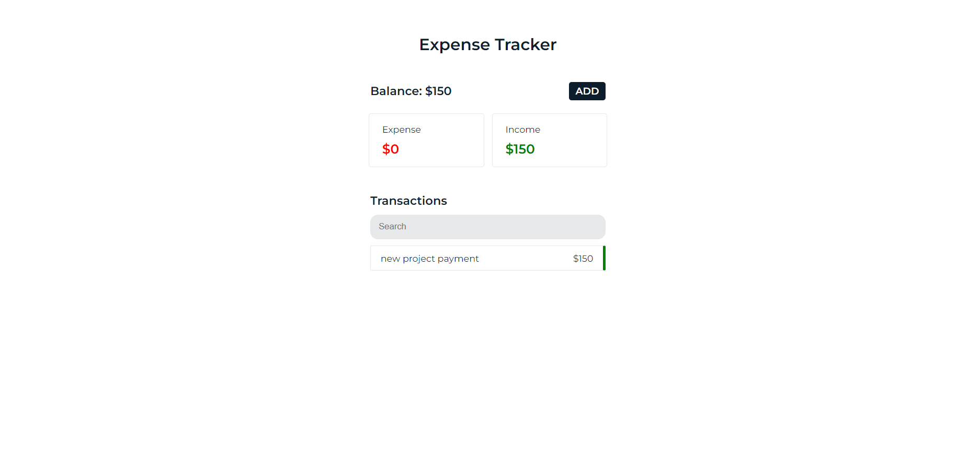Click the ADD button
980x455 pixels.
point(587,91)
